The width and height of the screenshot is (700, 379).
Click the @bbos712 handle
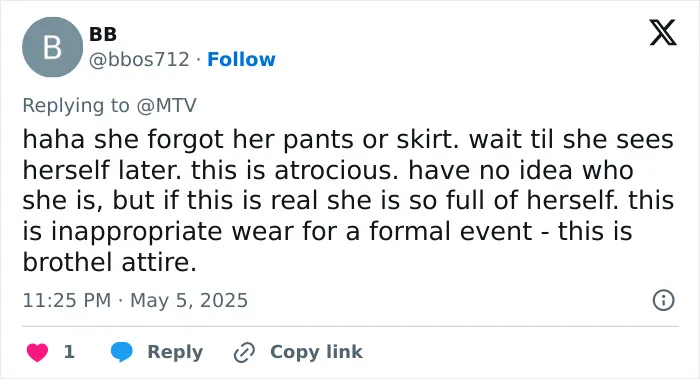point(139,59)
